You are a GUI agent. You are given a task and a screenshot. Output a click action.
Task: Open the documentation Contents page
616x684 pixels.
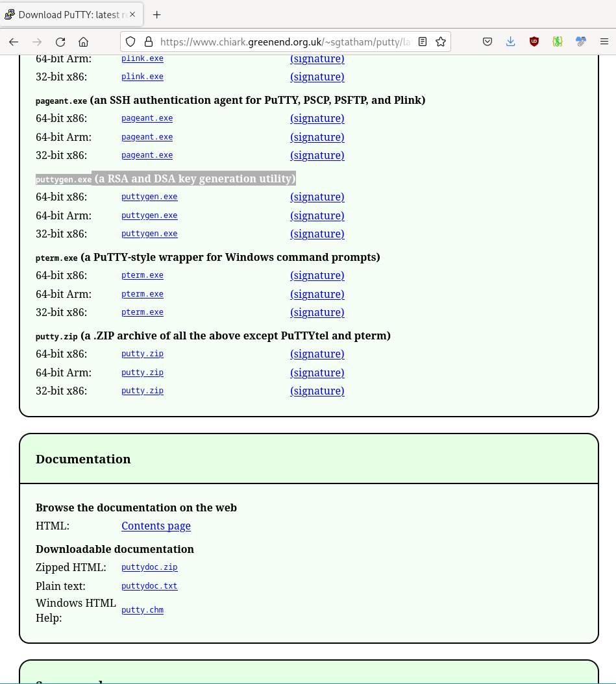[156, 526]
